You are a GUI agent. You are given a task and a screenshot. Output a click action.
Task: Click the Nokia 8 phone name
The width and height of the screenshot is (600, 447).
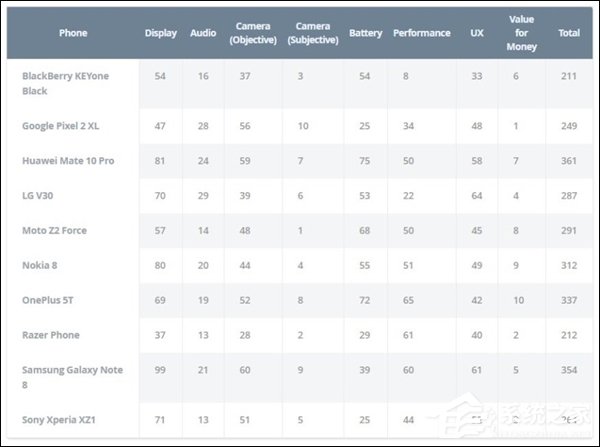pos(39,265)
